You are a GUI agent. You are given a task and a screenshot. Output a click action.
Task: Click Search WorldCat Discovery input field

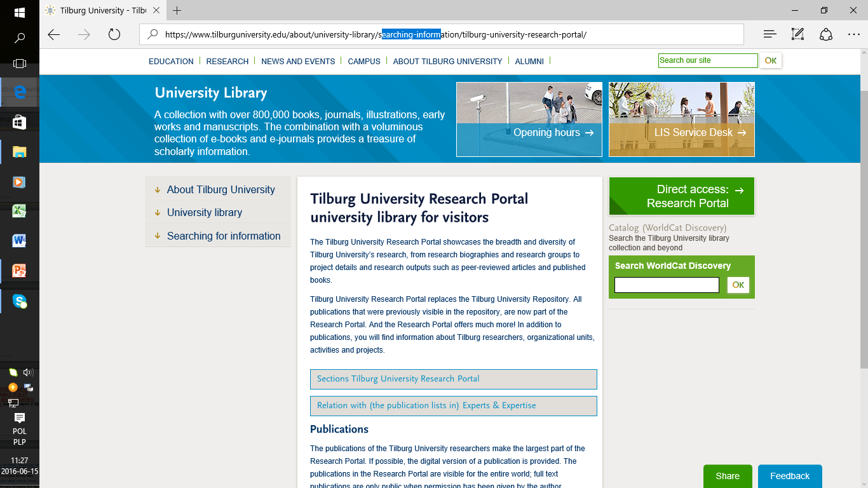click(667, 285)
